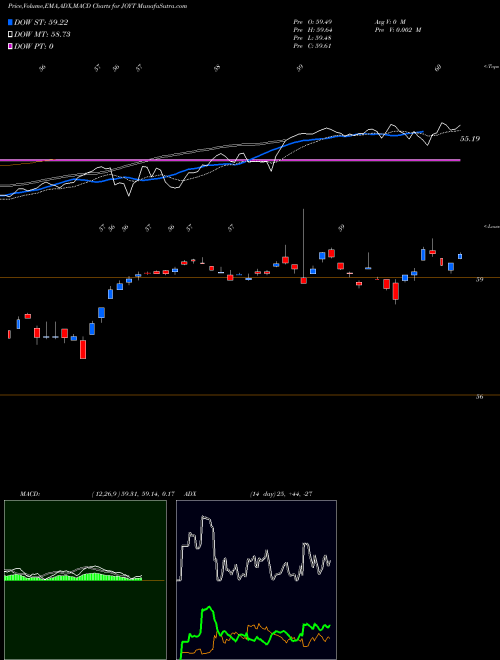Click the 'DOW ST: 59.22' label
Screen dimensions: 500x660
[x=41, y=22]
